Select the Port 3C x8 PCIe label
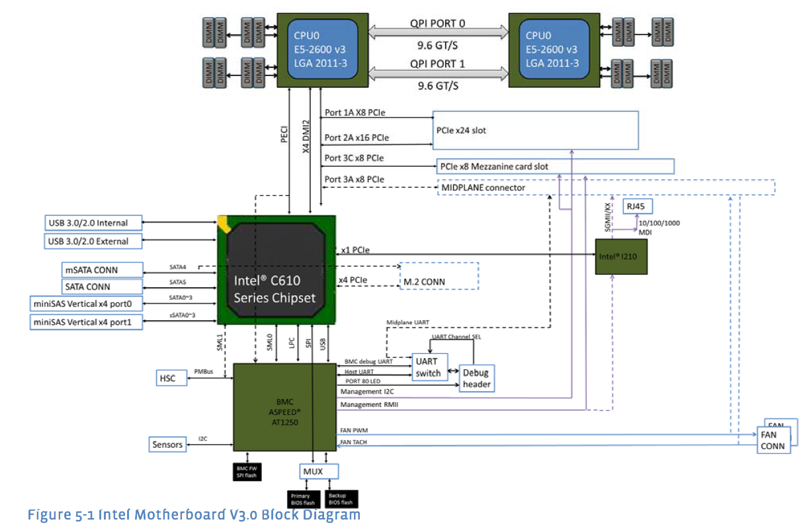811x532 pixels. tap(355, 159)
